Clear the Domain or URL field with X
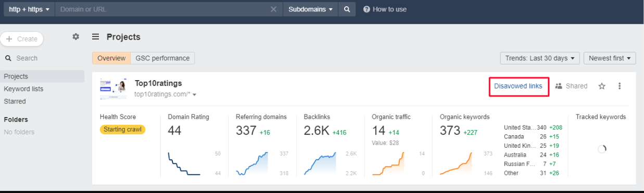 [x=273, y=9]
